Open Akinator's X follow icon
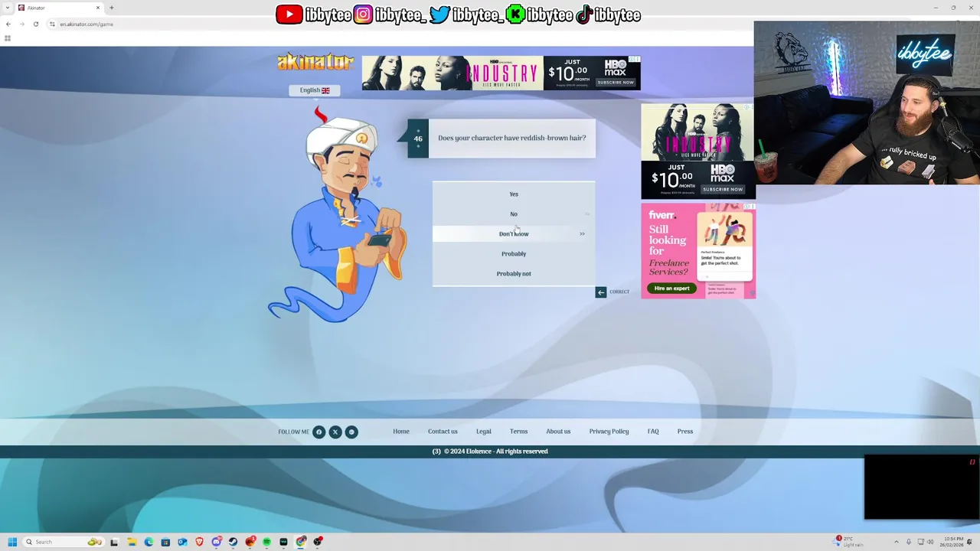Screen dimensions: 980x551 point(335,432)
